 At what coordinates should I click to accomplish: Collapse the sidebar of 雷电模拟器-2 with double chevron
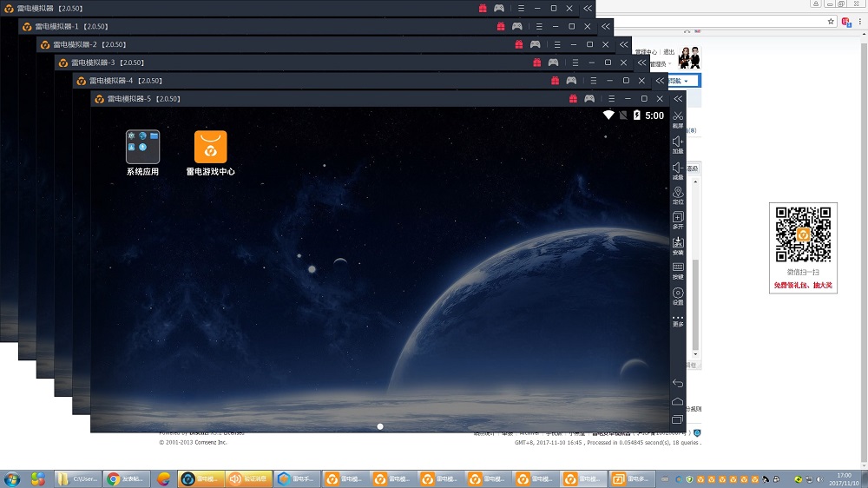(x=624, y=44)
